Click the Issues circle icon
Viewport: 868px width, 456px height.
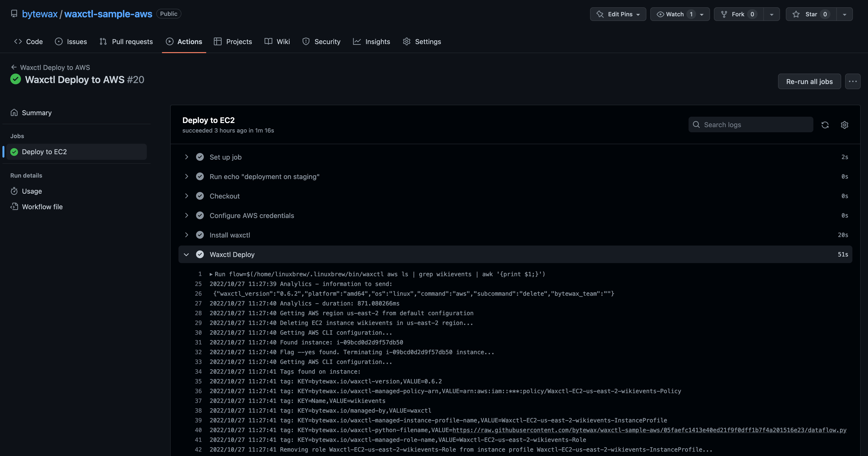[59, 41]
